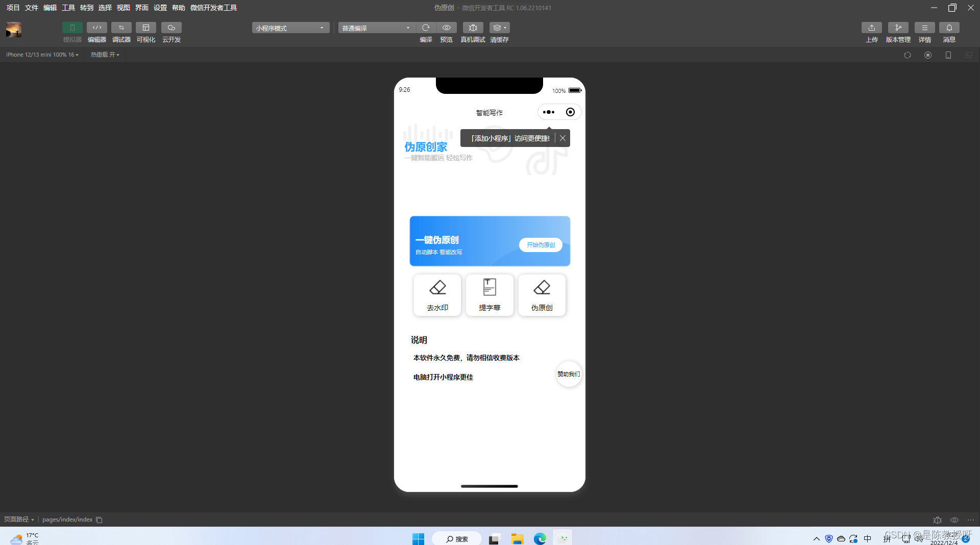Open the hot reload (热重载) dropdown

[105, 55]
